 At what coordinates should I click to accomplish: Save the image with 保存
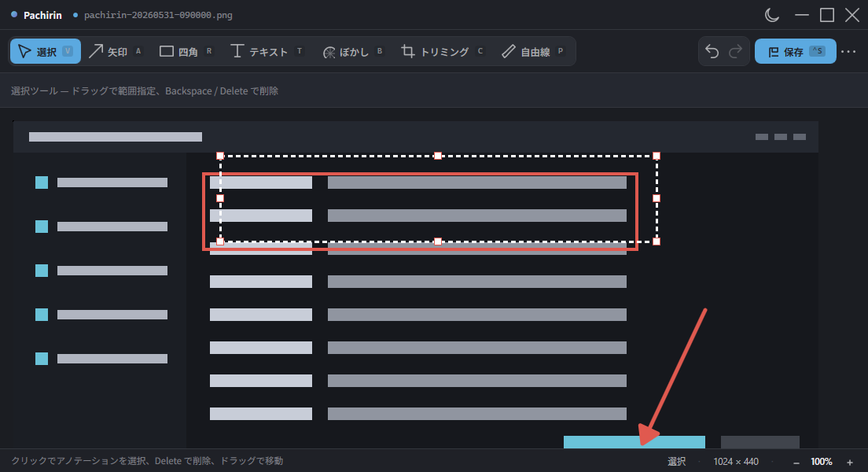(796, 51)
